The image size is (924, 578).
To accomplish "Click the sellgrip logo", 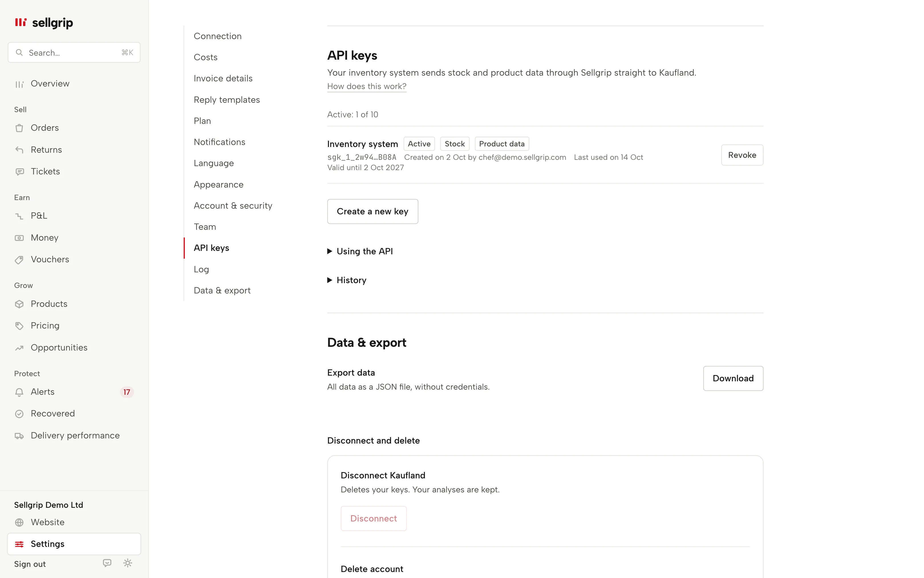I will [44, 23].
